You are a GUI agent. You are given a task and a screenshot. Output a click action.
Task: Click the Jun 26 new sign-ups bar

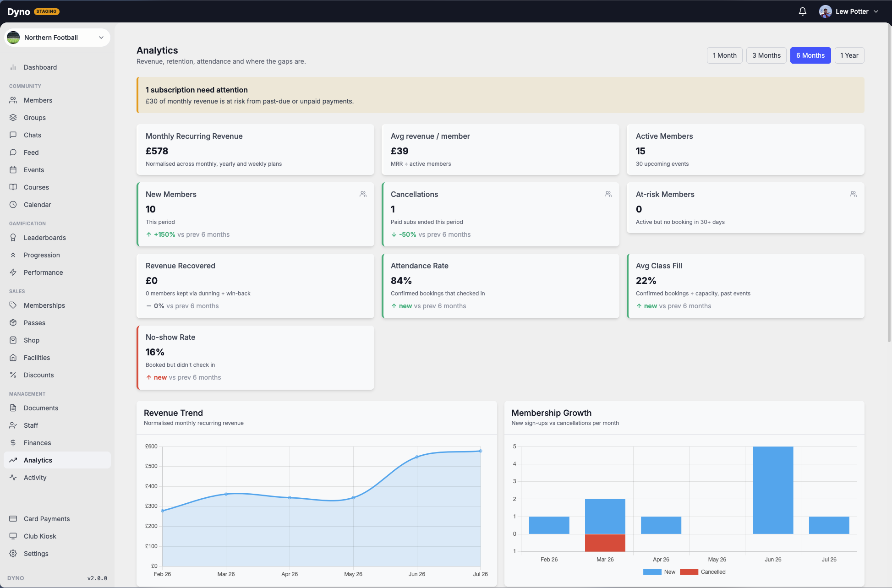click(x=773, y=490)
